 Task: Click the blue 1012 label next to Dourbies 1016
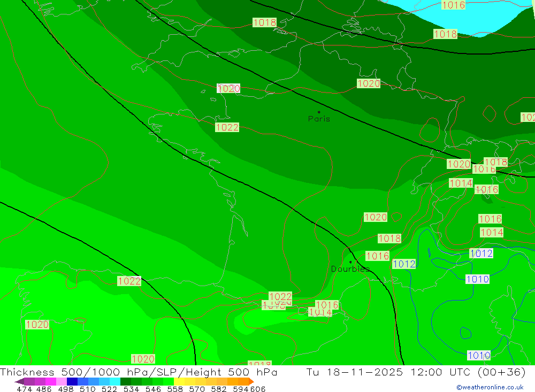click(x=404, y=264)
